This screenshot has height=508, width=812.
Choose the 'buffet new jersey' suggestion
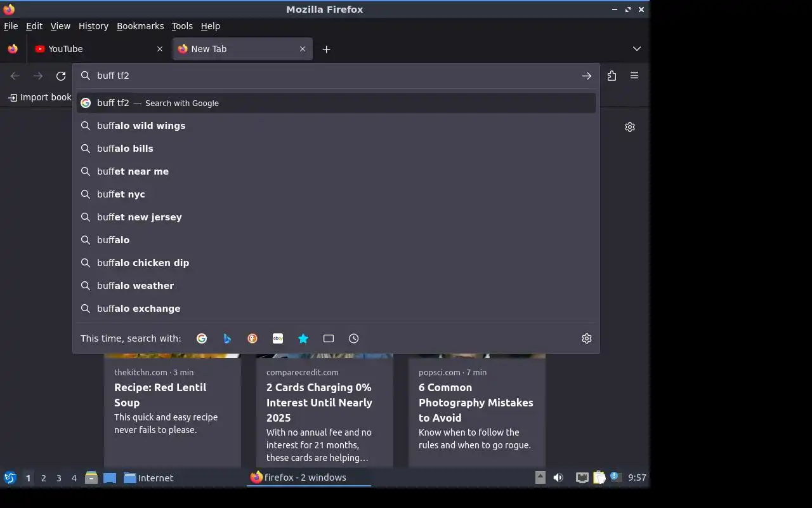(336, 217)
